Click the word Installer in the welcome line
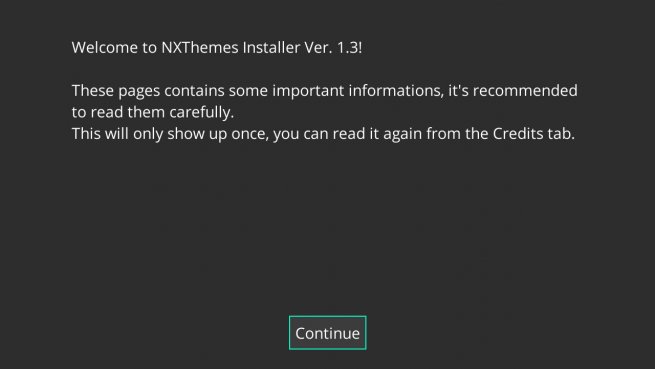Image resolution: width=655 pixels, height=369 pixels. coord(272,48)
